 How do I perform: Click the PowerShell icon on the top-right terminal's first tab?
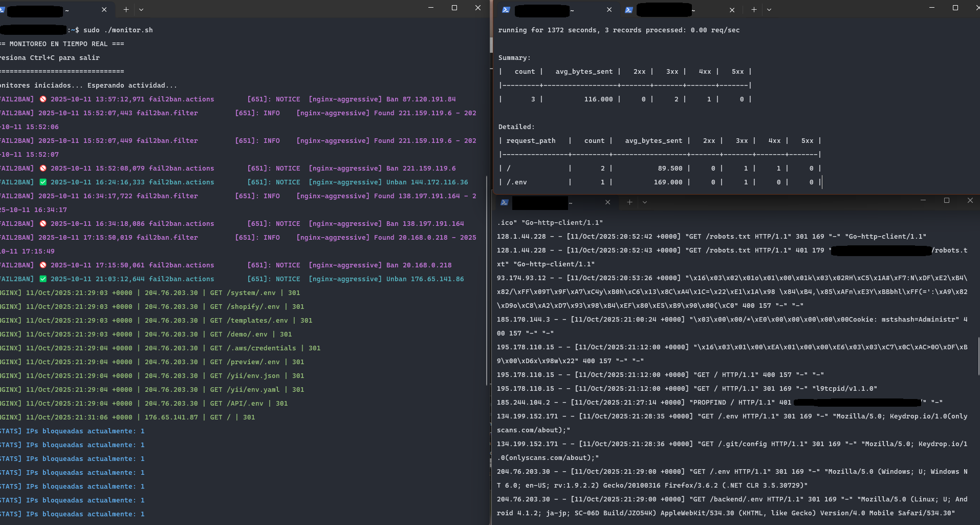(506, 10)
